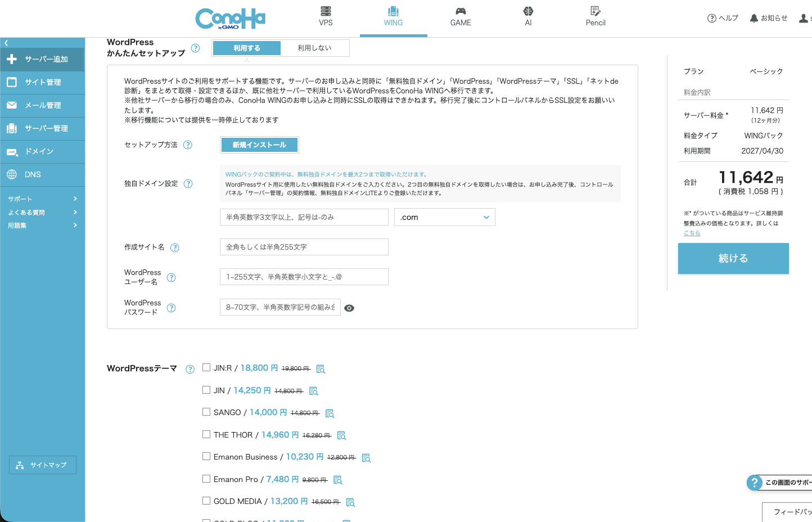Open the Pencil tab

[x=596, y=17]
